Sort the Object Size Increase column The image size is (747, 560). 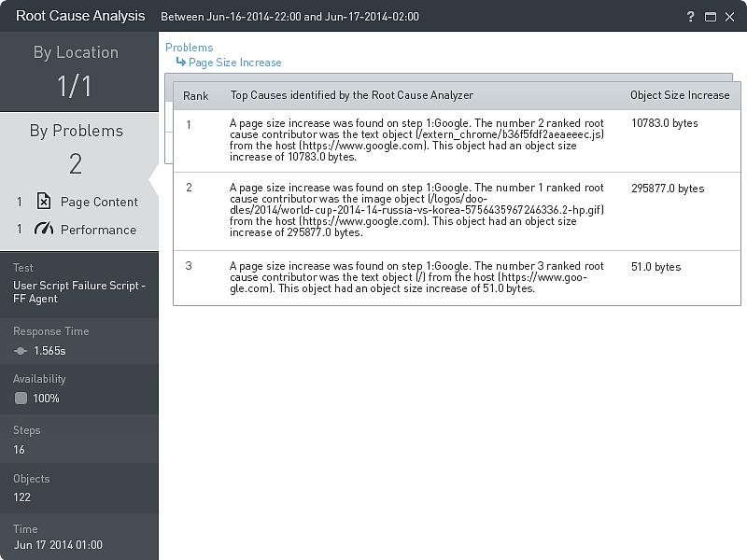(x=681, y=95)
